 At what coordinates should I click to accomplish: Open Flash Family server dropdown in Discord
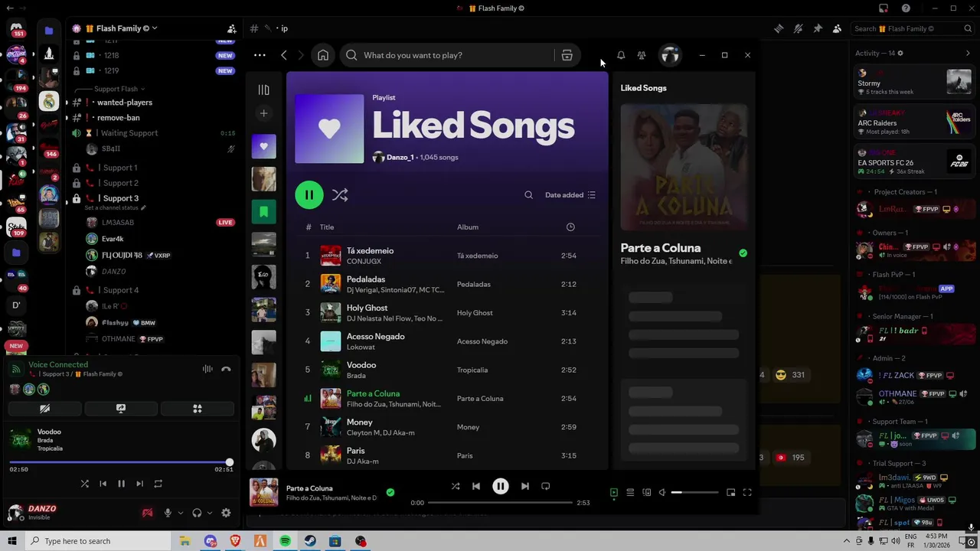(122, 28)
